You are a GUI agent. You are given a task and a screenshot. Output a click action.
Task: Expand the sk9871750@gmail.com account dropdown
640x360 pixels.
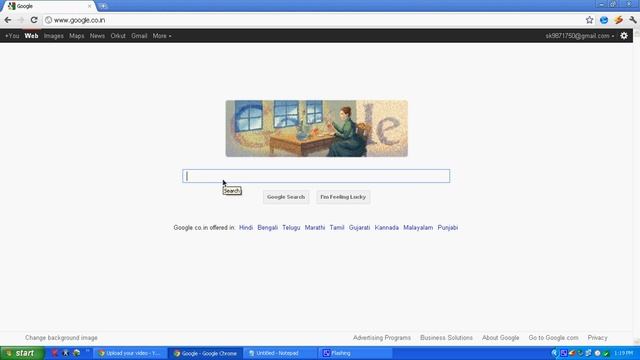tap(580, 36)
